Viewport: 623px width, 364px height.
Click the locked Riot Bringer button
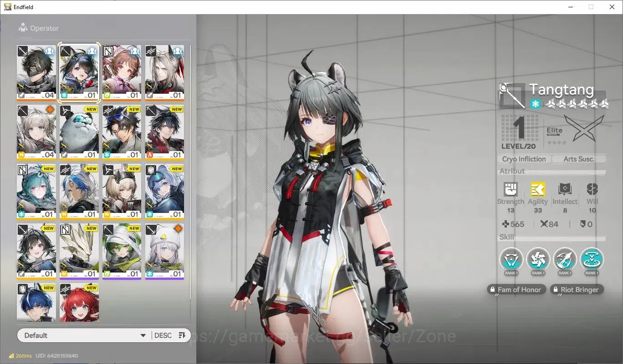click(x=577, y=289)
